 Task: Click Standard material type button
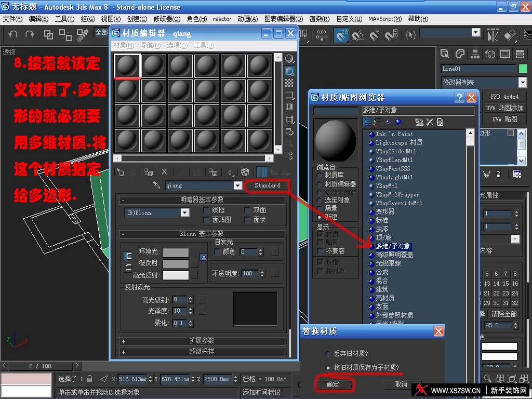[x=268, y=185]
